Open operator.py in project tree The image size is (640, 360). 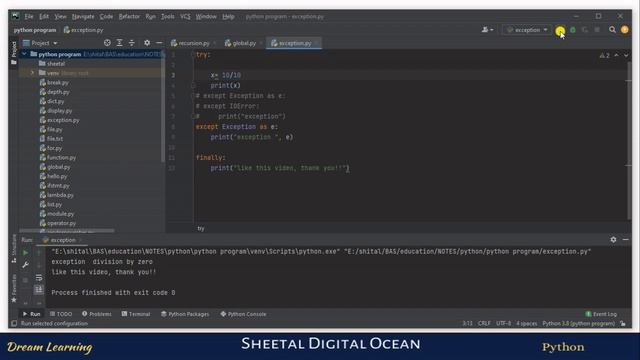pos(58,223)
